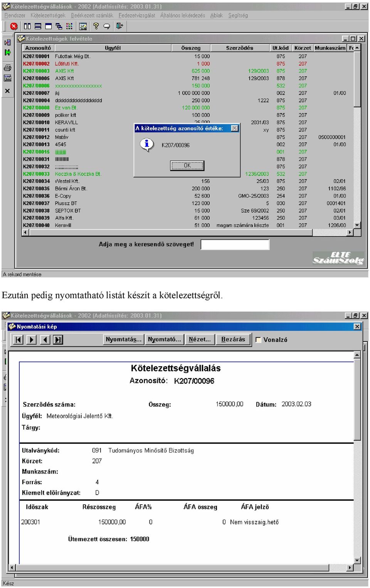
Task: Click the Bezárás button
Action: coord(233,340)
